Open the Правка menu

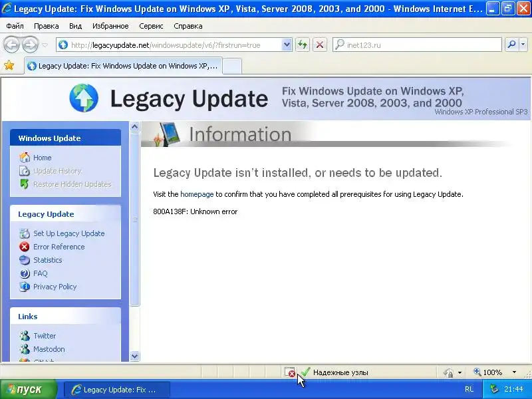coord(47,26)
